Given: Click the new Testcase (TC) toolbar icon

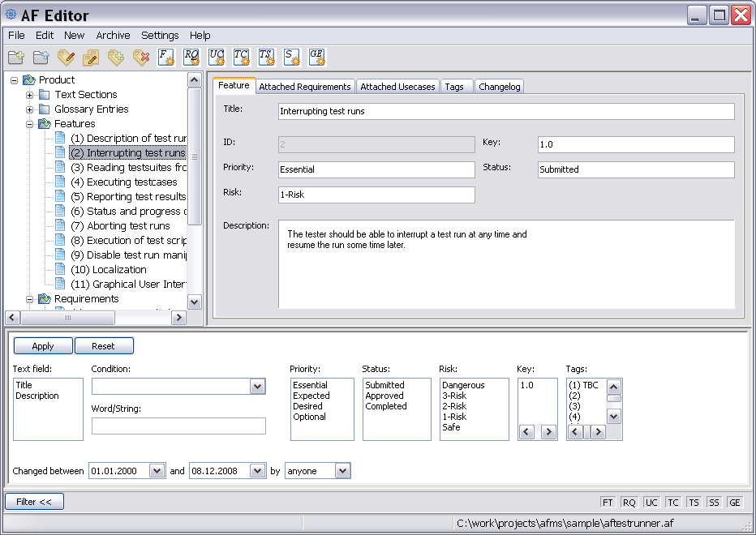Looking at the screenshot, I should pyautogui.click(x=242, y=57).
